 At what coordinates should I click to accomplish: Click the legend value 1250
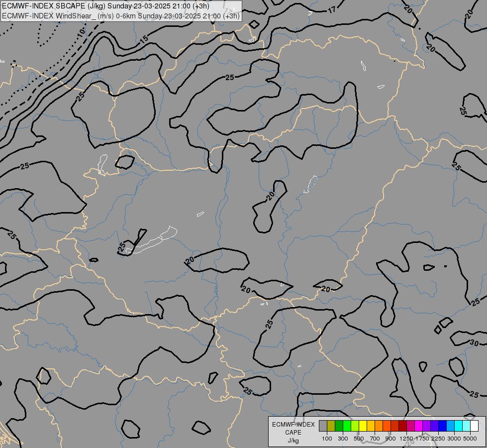(x=406, y=439)
